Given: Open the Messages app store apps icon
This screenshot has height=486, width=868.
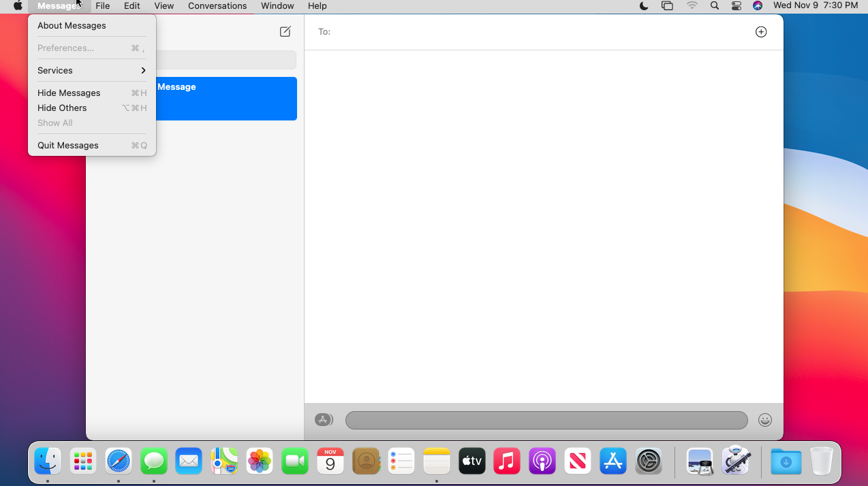Looking at the screenshot, I should click(x=324, y=420).
